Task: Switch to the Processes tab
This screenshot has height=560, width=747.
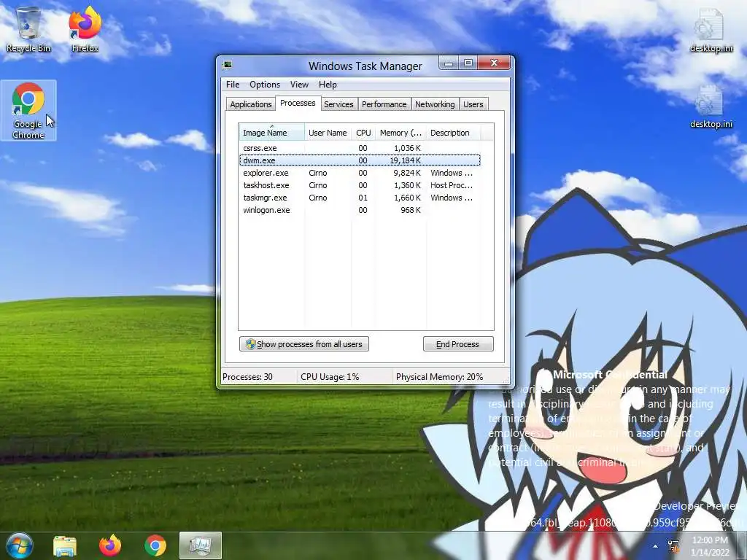Action: pos(298,103)
